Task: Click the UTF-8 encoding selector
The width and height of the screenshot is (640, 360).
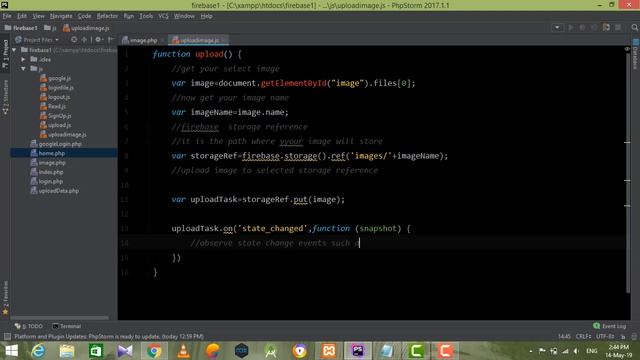Action: pos(605,336)
